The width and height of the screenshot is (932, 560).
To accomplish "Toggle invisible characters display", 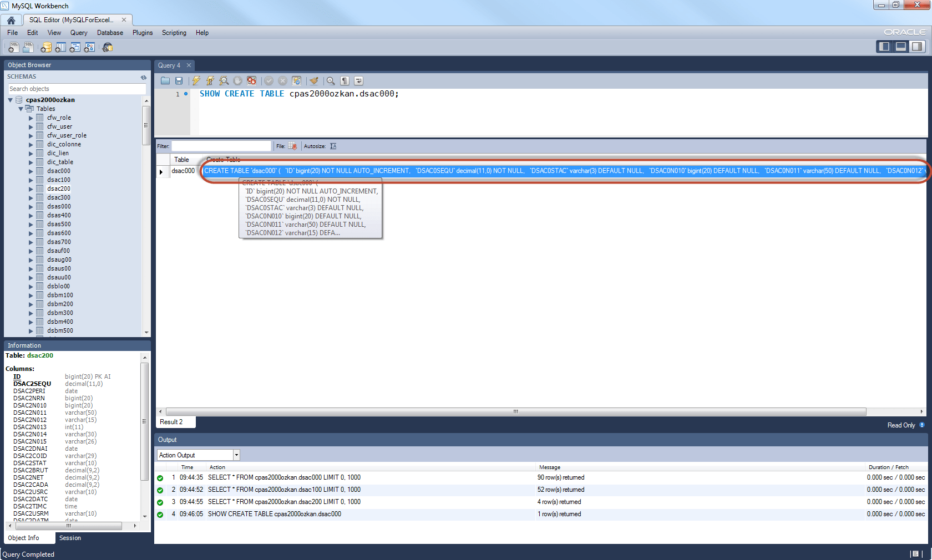I will [345, 81].
